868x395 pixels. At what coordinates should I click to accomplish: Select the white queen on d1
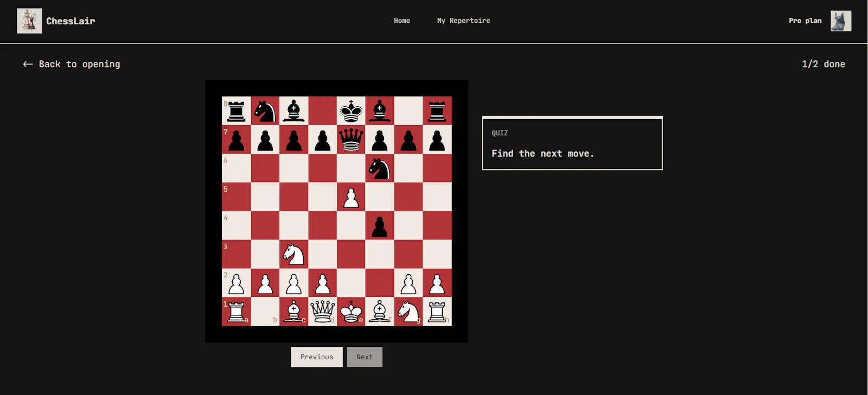[x=322, y=312]
